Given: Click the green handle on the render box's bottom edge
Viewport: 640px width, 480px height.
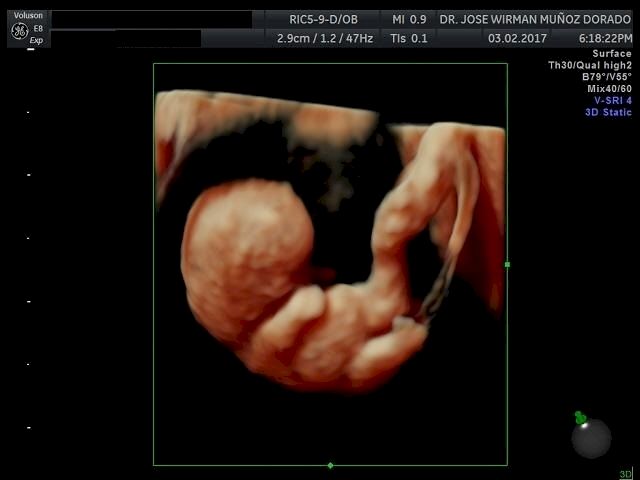Looking at the screenshot, I should 330,465.
